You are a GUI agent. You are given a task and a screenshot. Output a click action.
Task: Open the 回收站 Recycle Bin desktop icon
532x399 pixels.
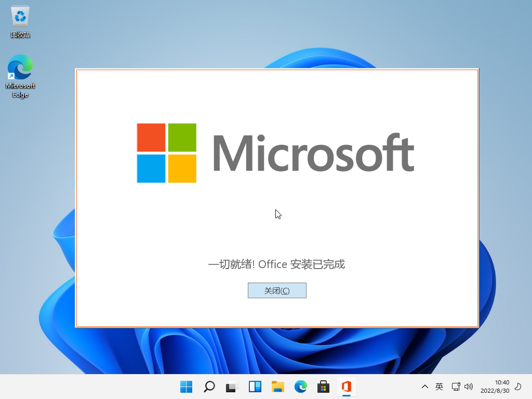tap(20, 22)
